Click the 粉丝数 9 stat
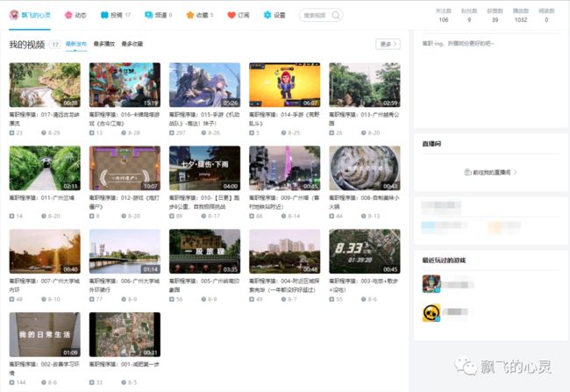The width and height of the screenshot is (570, 392). [x=469, y=15]
